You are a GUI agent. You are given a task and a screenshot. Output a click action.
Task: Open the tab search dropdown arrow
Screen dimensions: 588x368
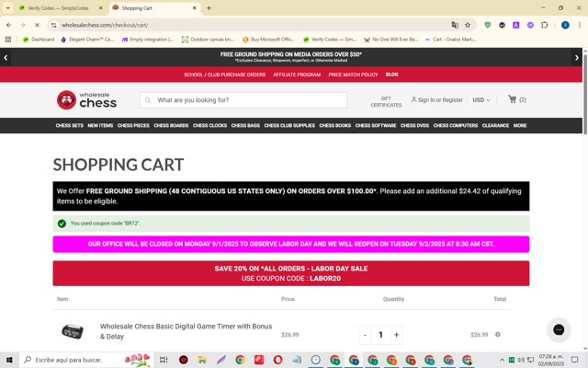point(8,8)
